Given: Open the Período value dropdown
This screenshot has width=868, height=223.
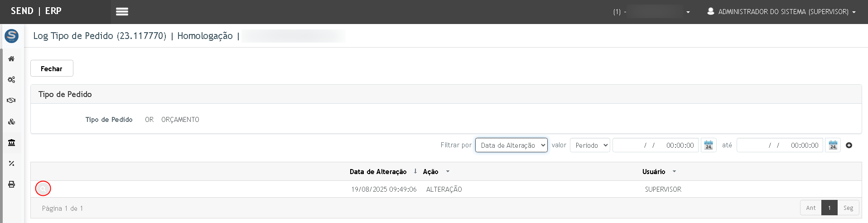Looking at the screenshot, I should 590,145.
